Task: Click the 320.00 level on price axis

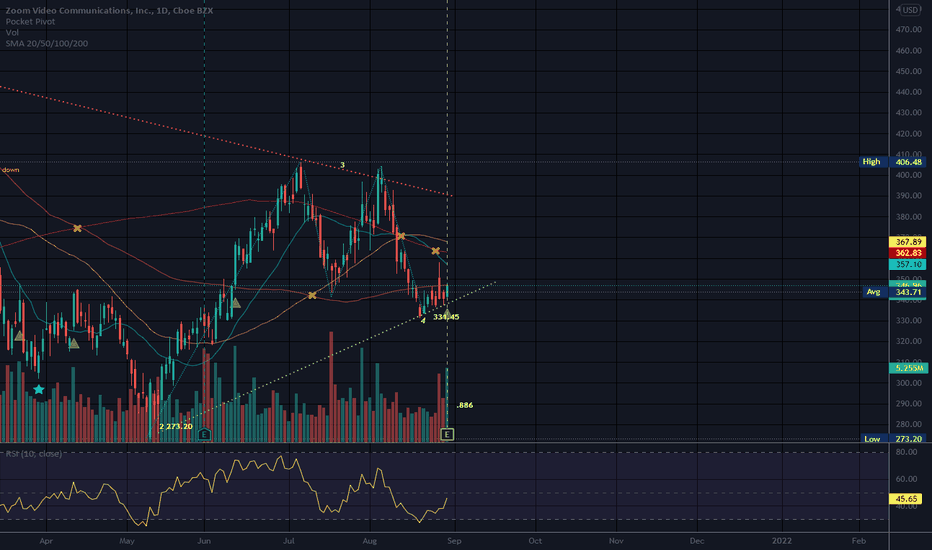Action: click(909, 341)
